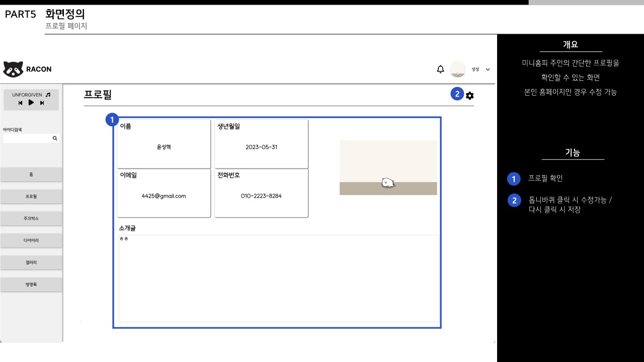
Task: Click the 아이디검색 label text
Action: (12, 130)
